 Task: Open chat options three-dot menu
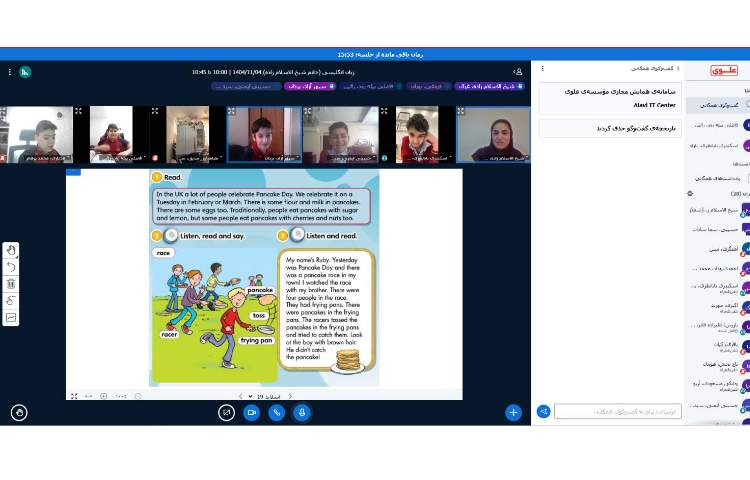coord(543,69)
